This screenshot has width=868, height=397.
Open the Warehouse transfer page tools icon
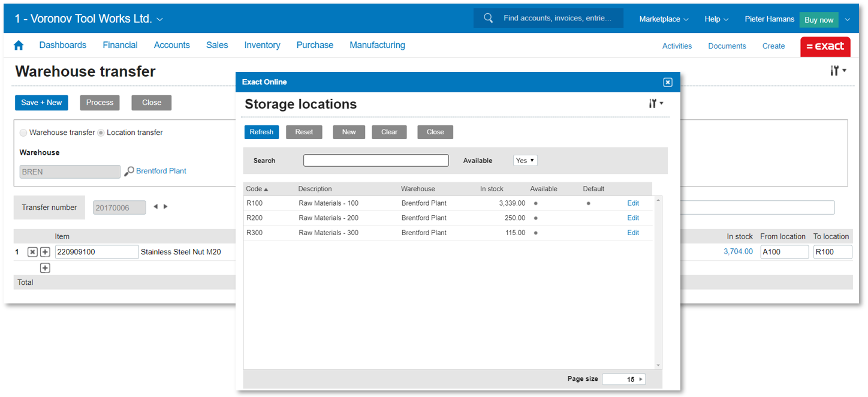(x=837, y=71)
